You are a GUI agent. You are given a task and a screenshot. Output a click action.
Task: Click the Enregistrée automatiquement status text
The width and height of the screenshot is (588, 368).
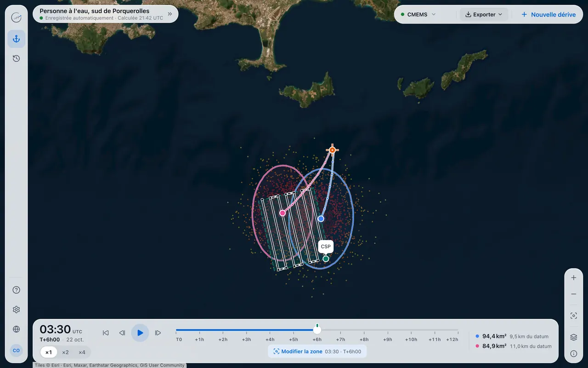79,18
